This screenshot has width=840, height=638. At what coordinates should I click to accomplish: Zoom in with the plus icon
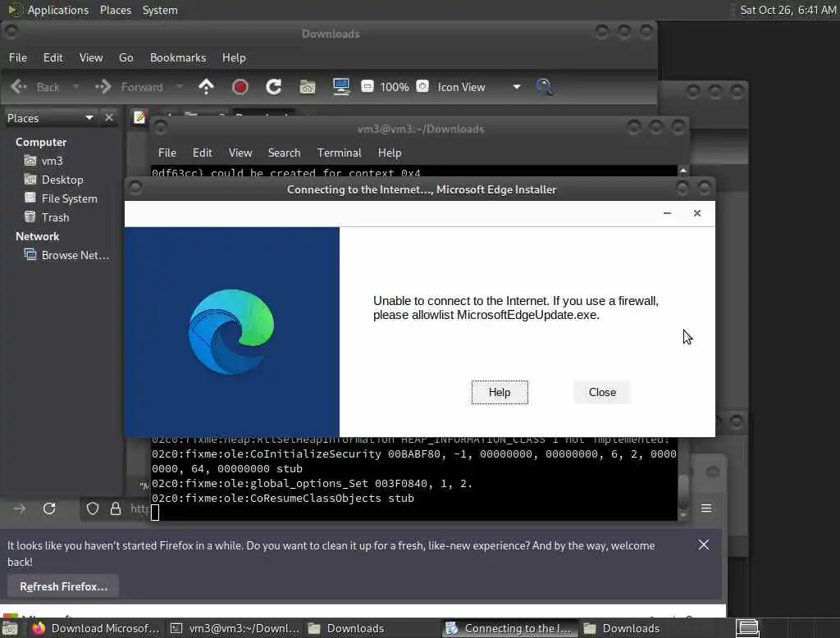pos(422,86)
